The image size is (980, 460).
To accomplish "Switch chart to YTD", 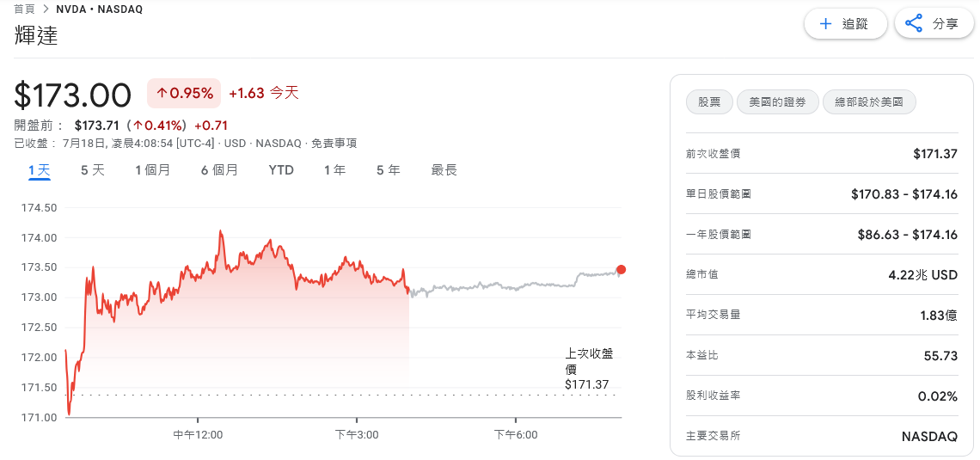I will (x=281, y=170).
